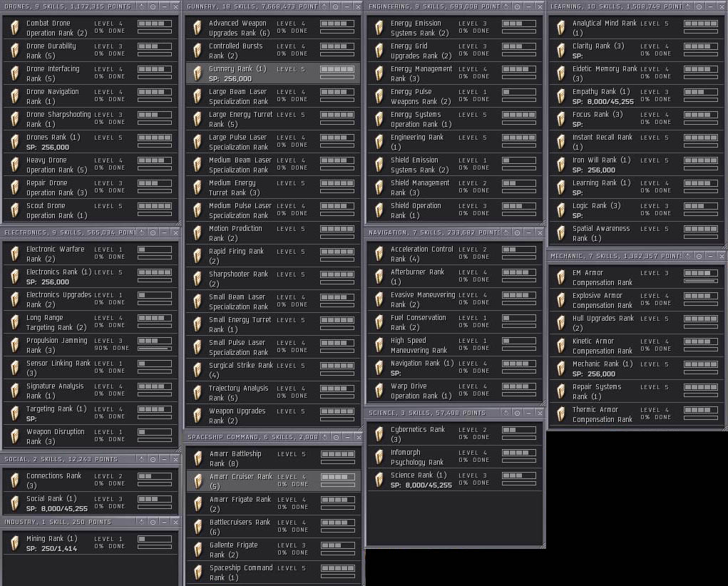
Task: Click the Drone Interfacing skill book icon
Action: coord(15,73)
